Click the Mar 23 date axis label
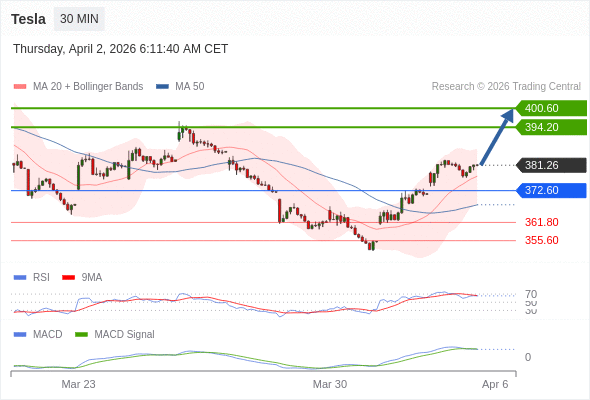The width and height of the screenshot is (590, 400). [x=78, y=384]
